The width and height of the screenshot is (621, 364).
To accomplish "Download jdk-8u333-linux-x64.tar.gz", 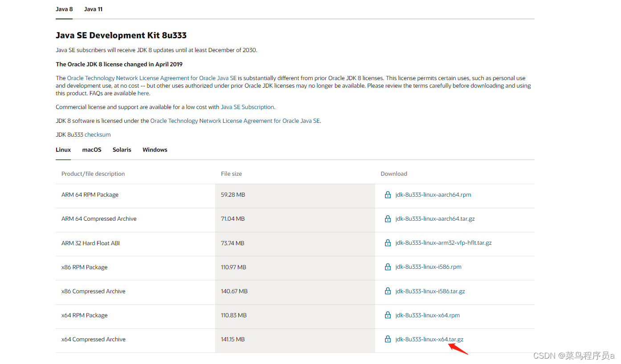I will 429,339.
